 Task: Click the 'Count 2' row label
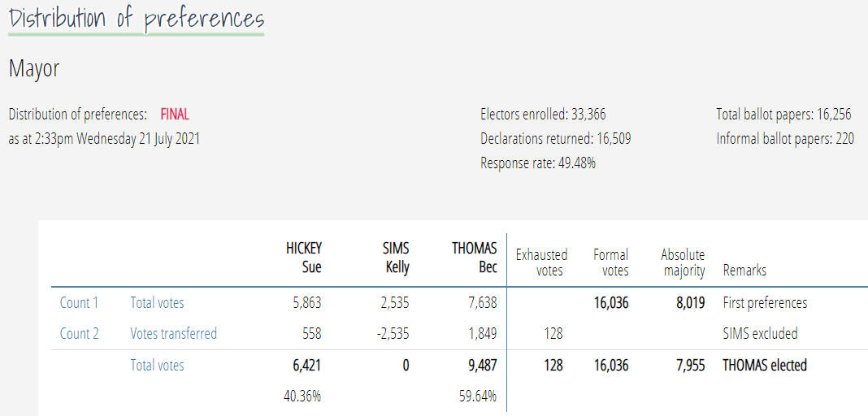coord(79,334)
